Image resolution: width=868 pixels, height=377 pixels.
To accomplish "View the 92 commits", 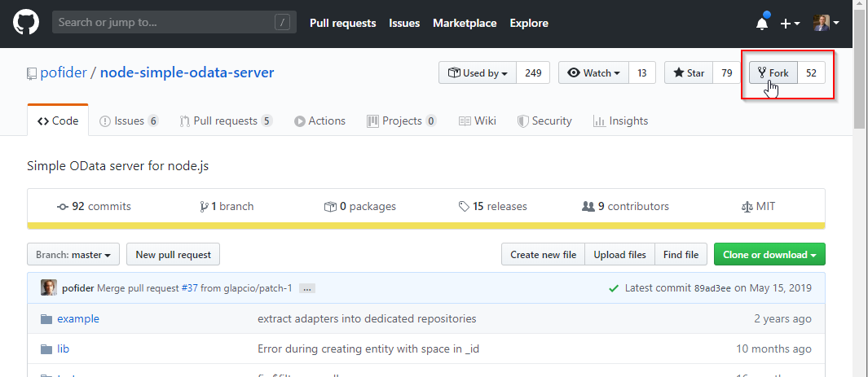I will [94, 207].
